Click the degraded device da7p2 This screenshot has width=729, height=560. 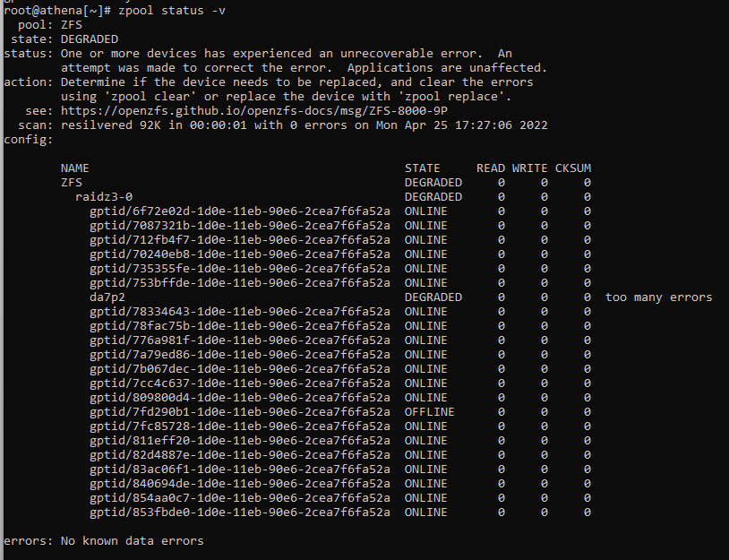(x=107, y=297)
